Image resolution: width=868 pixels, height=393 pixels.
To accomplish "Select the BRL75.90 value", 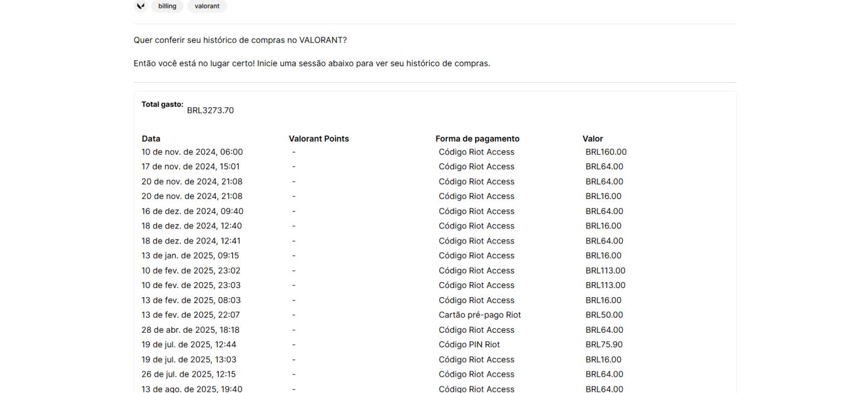I will [x=604, y=345].
